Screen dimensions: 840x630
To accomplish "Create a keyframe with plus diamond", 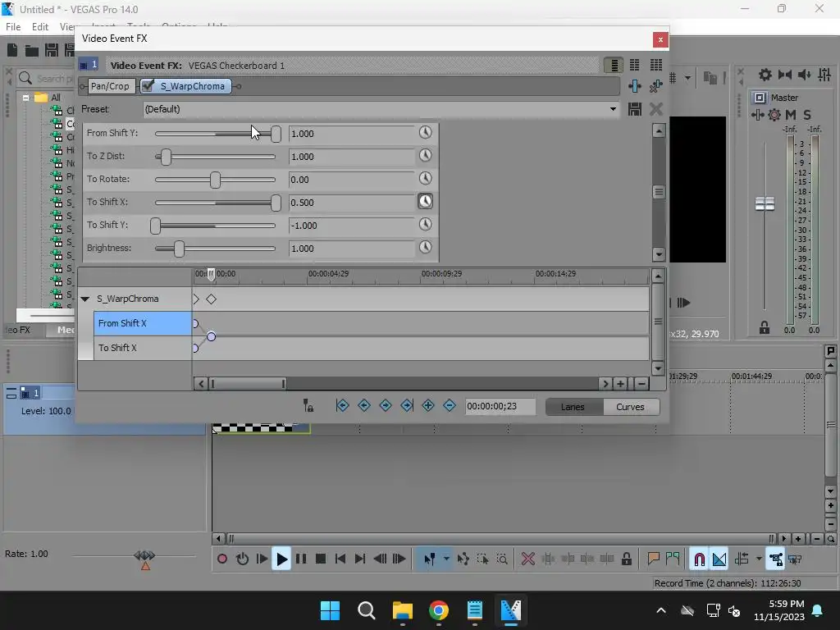I will point(428,406).
